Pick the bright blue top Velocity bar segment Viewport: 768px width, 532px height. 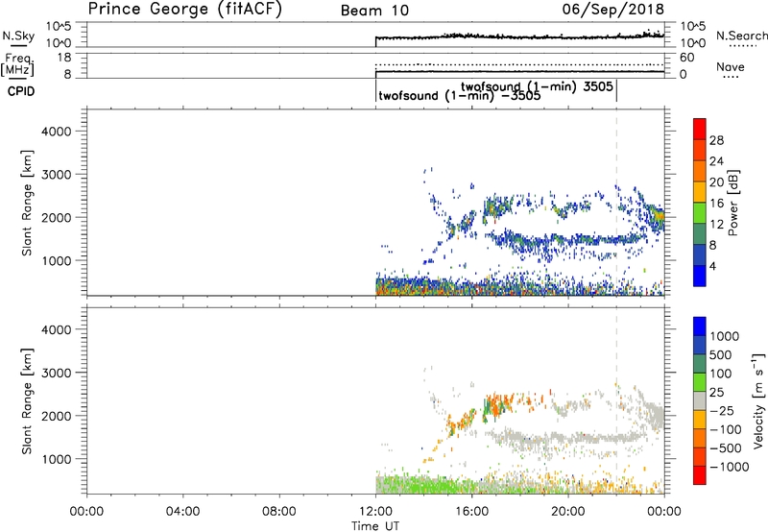click(x=700, y=326)
